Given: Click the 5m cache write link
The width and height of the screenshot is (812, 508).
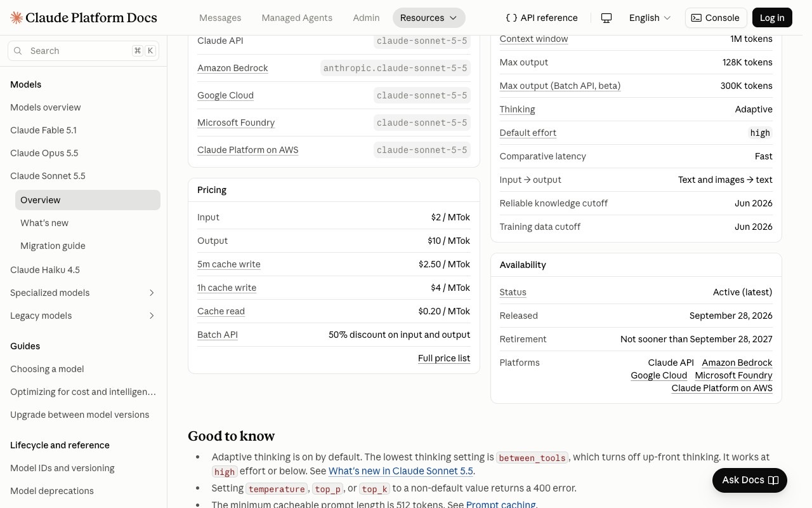Looking at the screenshot, I should pos(229,264).
